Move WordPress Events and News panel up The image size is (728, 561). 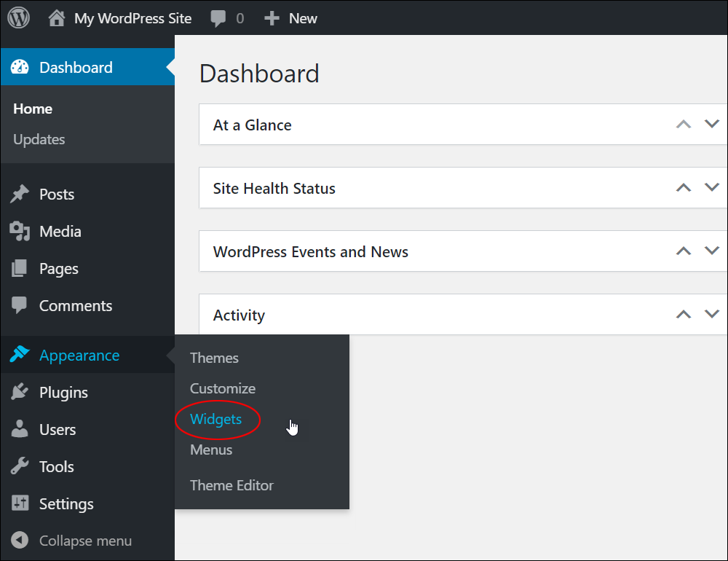[x=684, y=251]
